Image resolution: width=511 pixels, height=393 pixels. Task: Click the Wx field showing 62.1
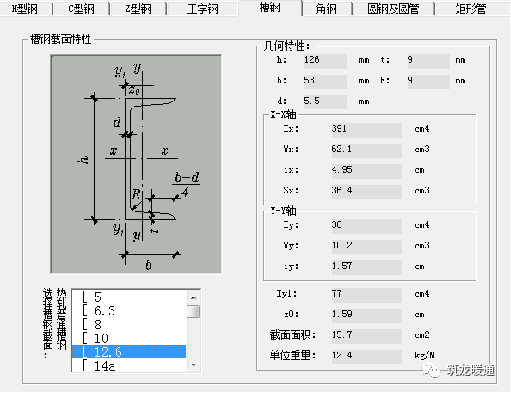click(366, 150)
